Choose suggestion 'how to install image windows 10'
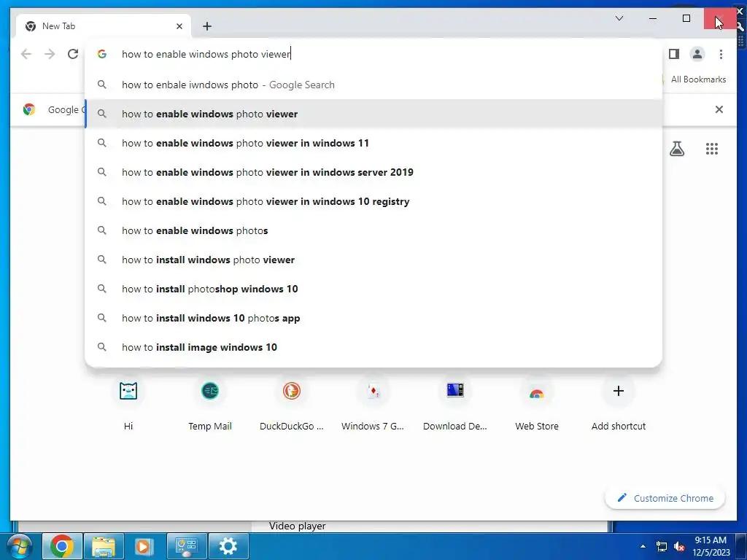747x560 pixels. (373, 347)
